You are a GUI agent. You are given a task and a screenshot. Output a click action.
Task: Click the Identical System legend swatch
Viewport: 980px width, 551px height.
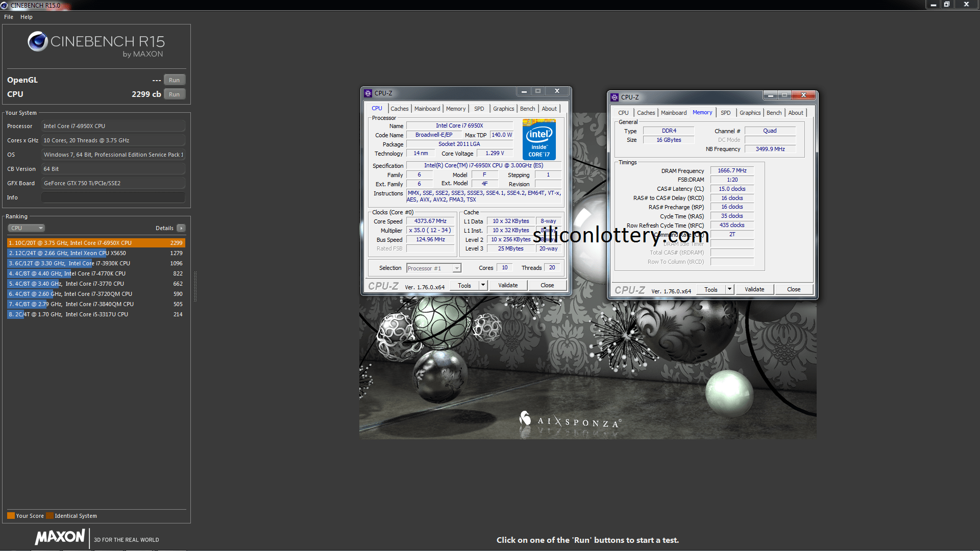pos(50,516)
